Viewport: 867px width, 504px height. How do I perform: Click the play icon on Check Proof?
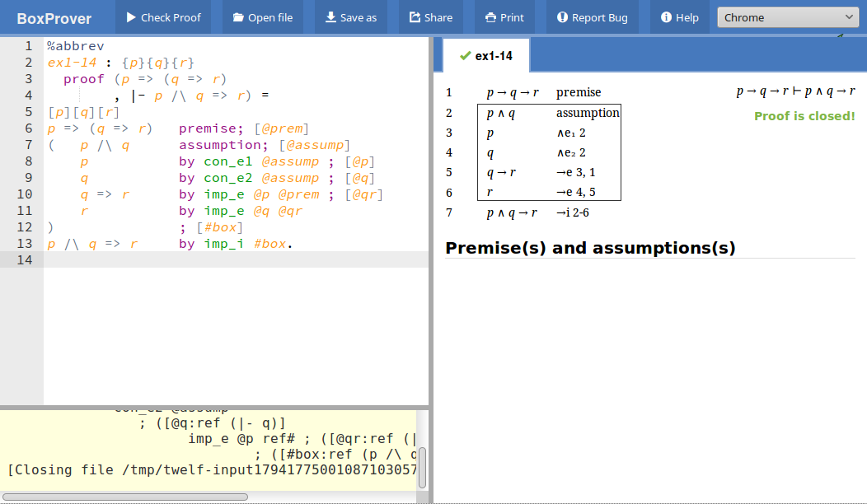coord(131,17)
